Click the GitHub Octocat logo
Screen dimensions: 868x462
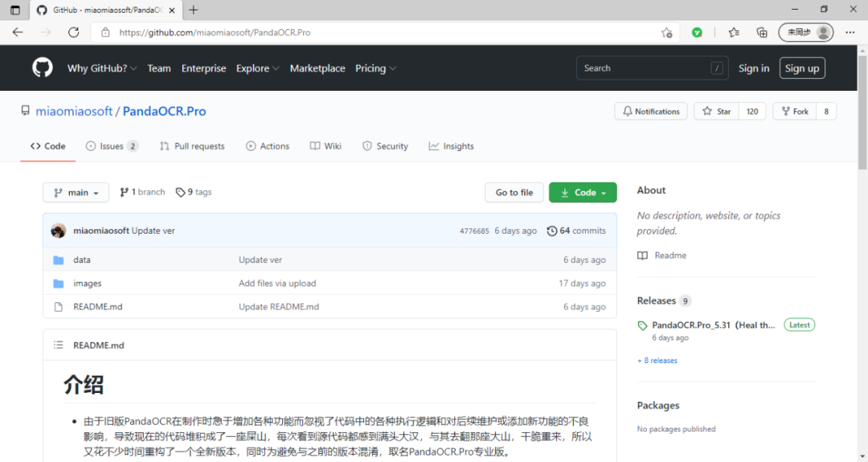pos(42,68)
